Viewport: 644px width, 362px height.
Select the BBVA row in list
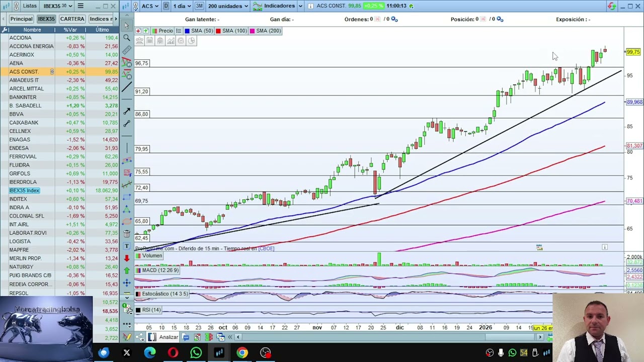60,114
